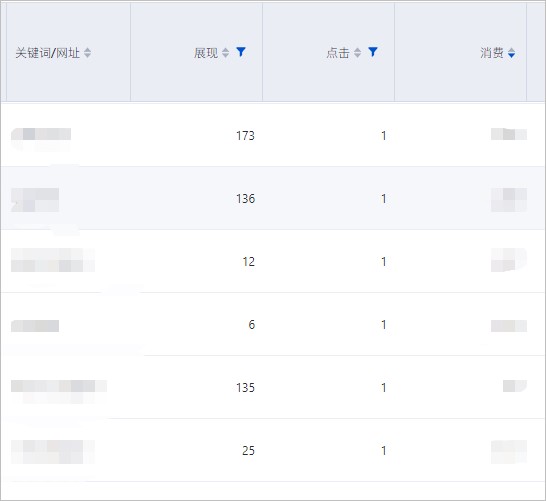Sort by 关键词/网址 using sort arrows

coord(87,53)
